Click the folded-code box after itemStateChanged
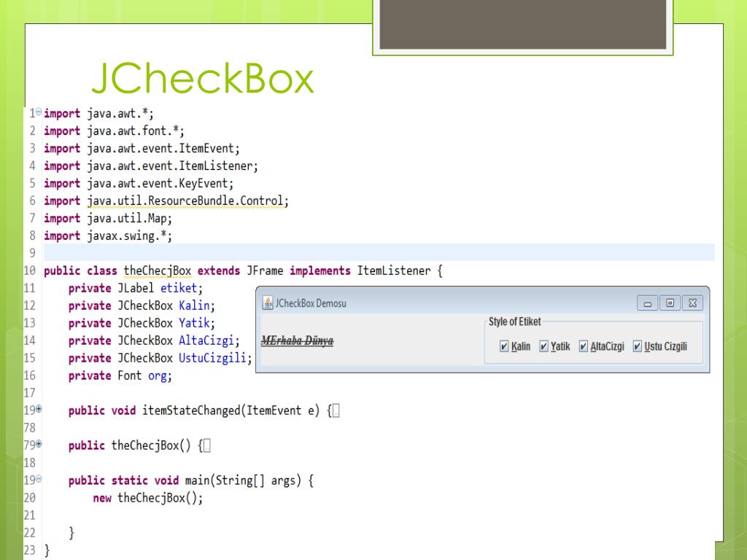Viewport: 747px width, 560px height. pos(336,411)
